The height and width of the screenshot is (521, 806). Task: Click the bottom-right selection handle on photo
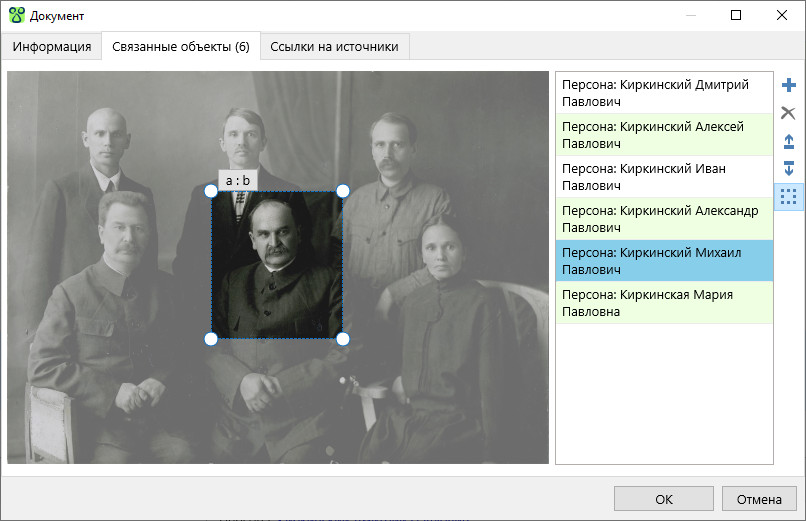[x=343, y=339]
